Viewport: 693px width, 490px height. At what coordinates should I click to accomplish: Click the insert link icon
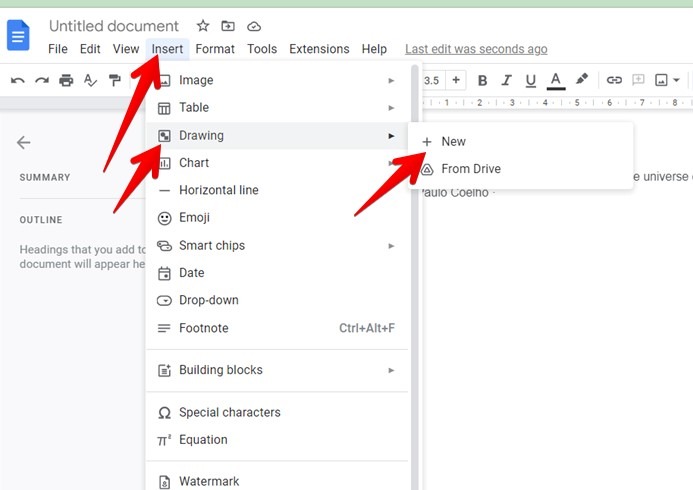(x=614, y=80)
